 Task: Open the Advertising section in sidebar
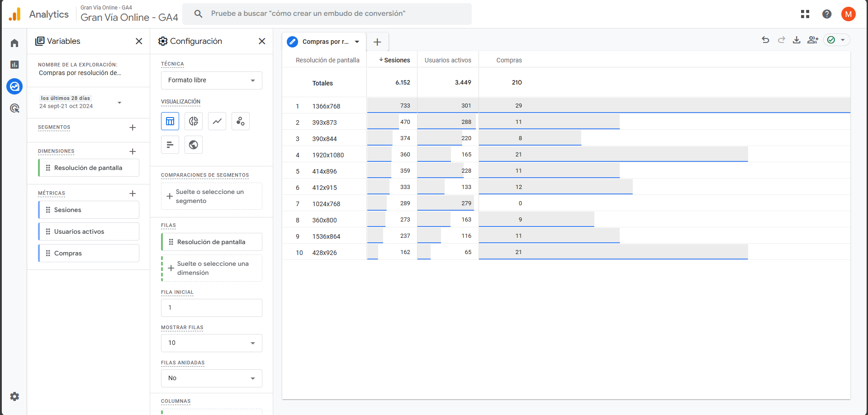(x=14, y=108)
